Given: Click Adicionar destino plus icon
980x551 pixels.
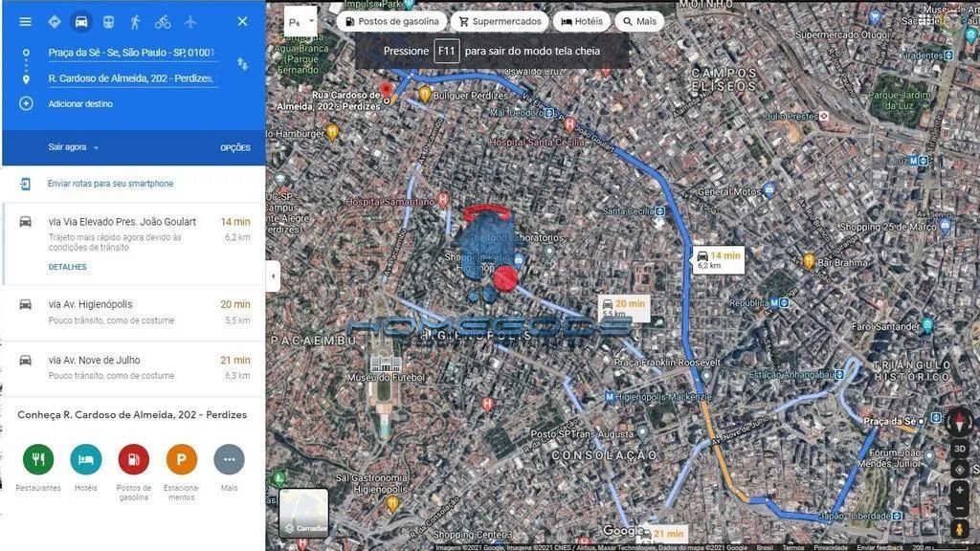Looking at the screenshot, I should pyautogui.click(x=26, y=103).
